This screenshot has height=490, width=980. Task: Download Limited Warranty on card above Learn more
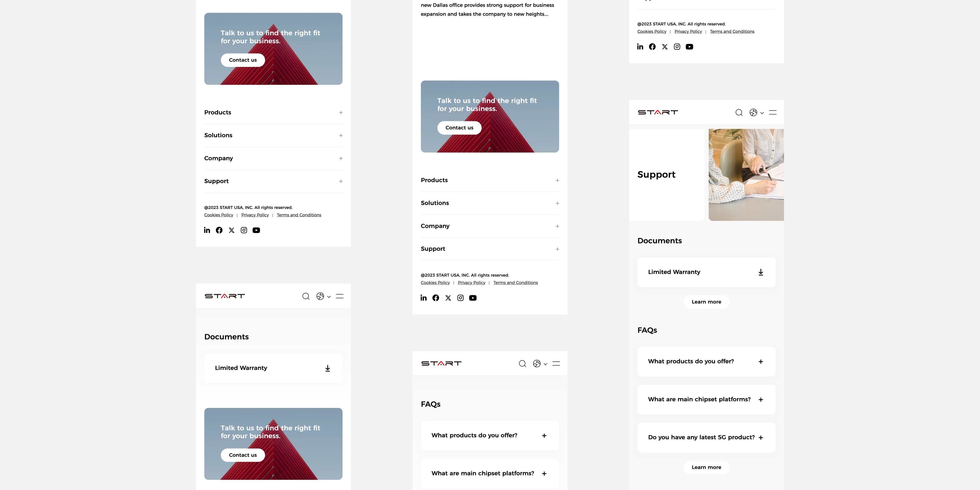760,272
